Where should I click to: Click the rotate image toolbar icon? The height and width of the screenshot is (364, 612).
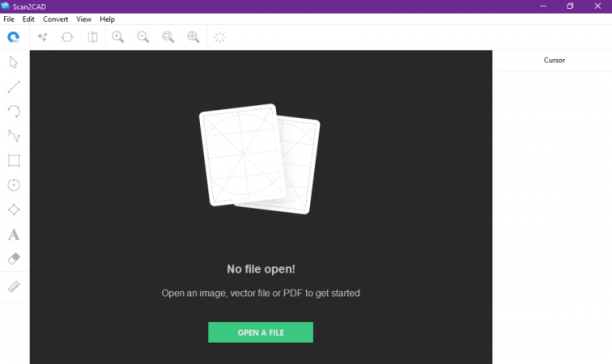[67, 37]
